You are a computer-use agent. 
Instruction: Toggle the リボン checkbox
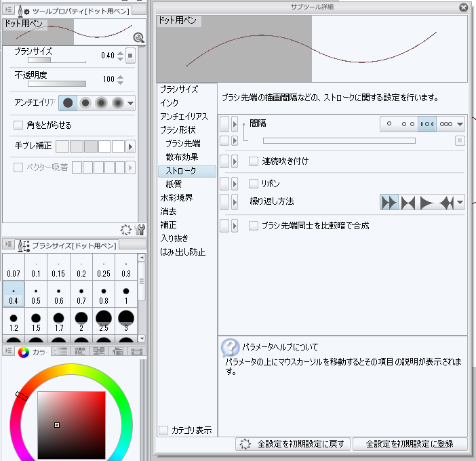coord(254,183)
